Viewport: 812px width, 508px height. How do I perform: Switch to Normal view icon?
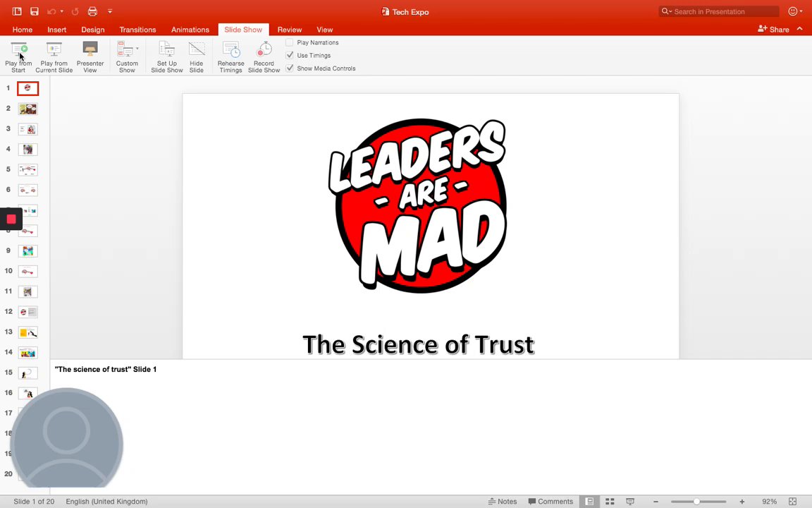[x=589, y=501]
